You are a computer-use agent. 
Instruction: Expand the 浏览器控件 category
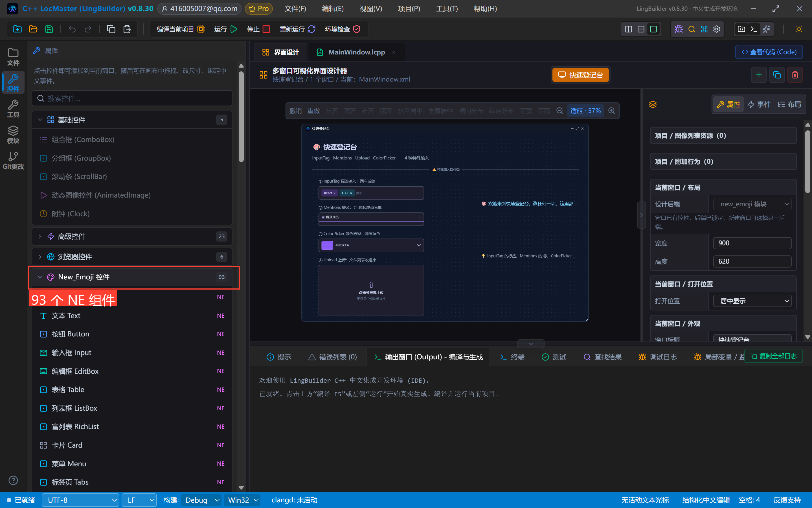pos(132,257)
